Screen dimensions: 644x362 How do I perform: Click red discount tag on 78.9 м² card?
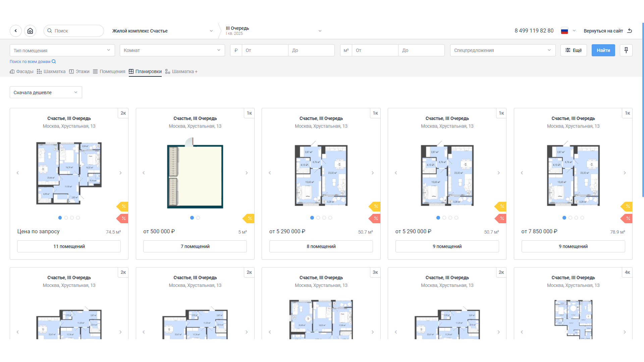pos(627,219)
